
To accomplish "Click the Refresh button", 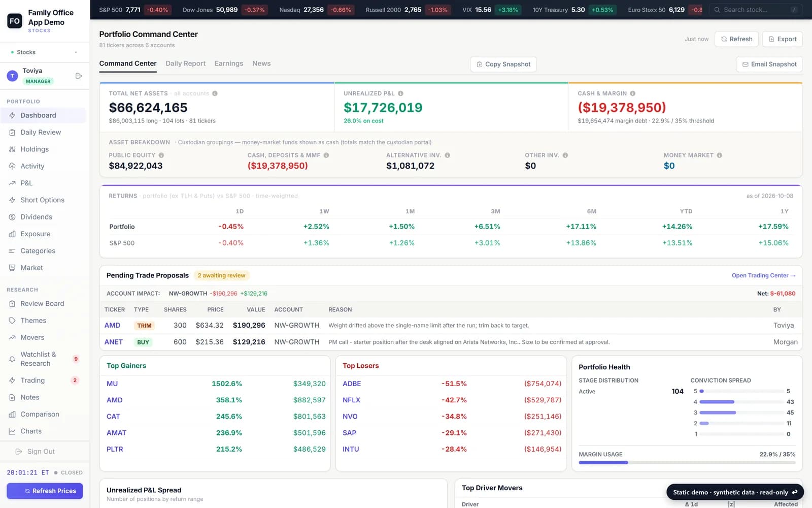I will [736, 39].
